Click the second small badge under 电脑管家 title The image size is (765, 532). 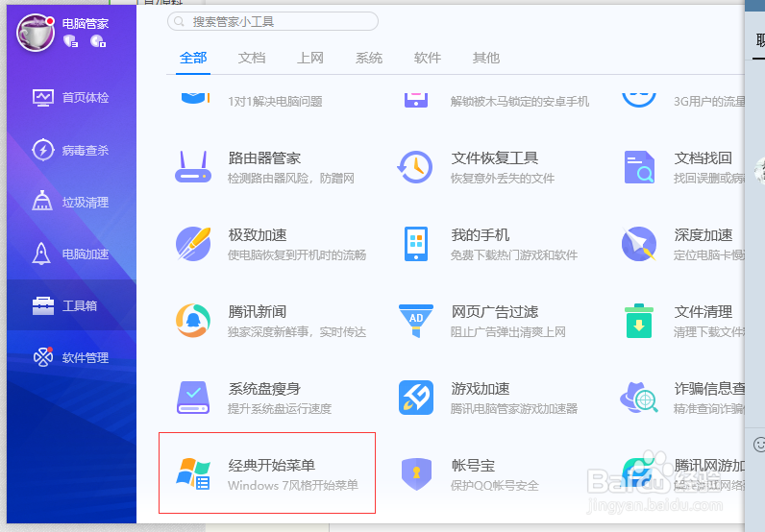coord(98,41)
